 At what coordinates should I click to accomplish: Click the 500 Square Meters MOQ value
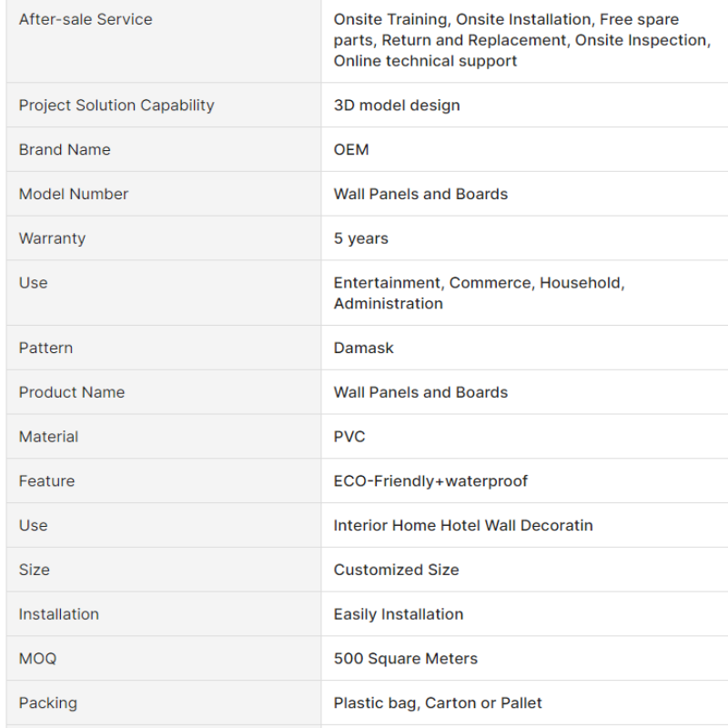pyautogui.click(x=405, y=659)
